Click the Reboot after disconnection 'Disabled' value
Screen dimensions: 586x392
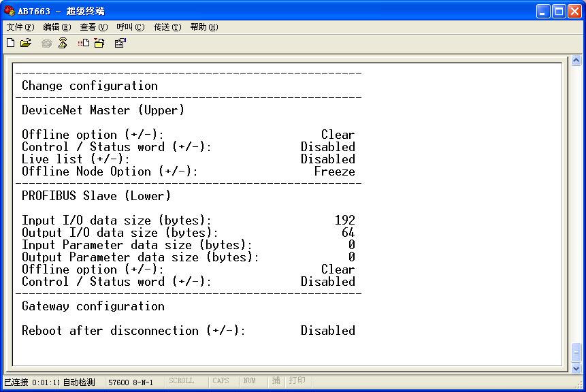[328, 331]
